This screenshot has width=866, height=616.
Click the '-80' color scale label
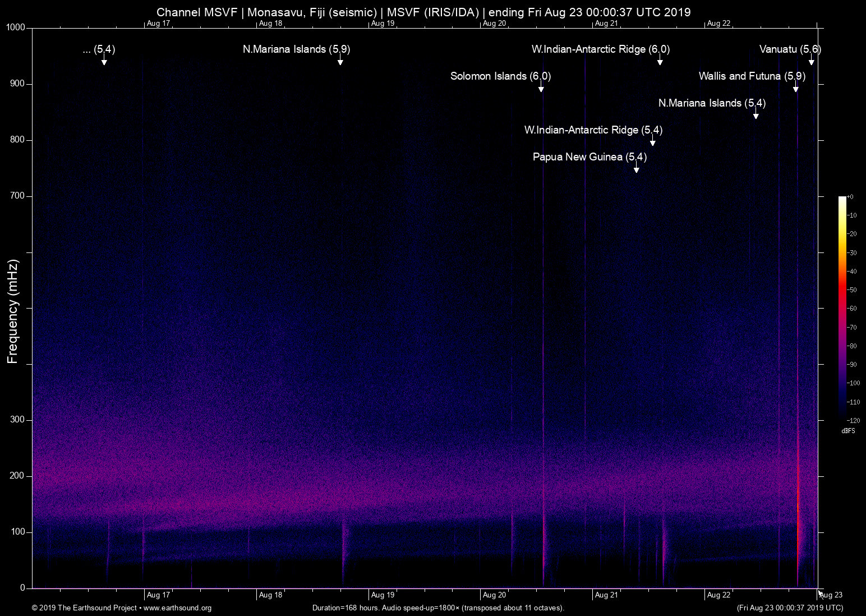[x=851, y=346]
